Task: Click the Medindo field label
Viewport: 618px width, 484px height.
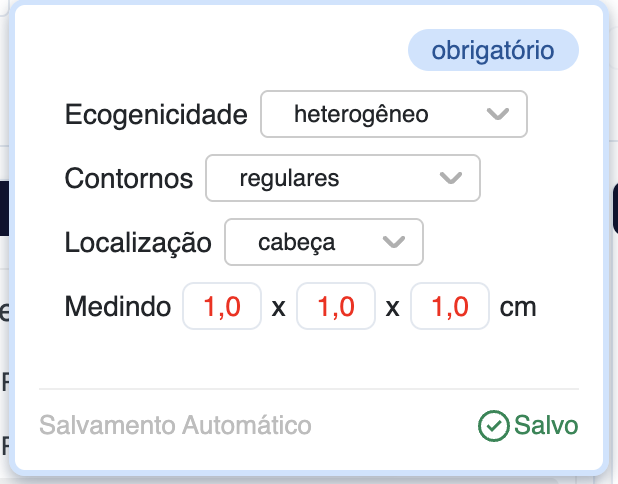Action: [117, 307]
